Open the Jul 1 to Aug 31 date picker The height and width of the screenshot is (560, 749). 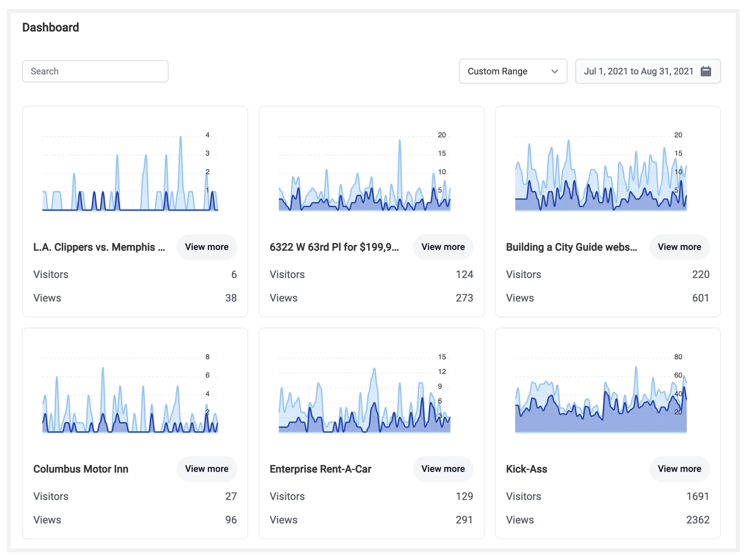pyautogui.click(x=638, y=71)
